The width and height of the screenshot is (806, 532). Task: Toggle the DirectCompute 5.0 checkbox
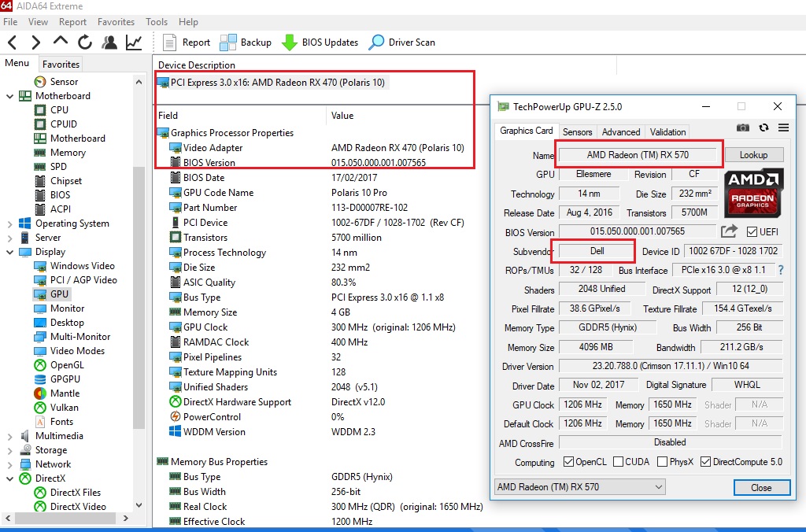coord(706,462)
